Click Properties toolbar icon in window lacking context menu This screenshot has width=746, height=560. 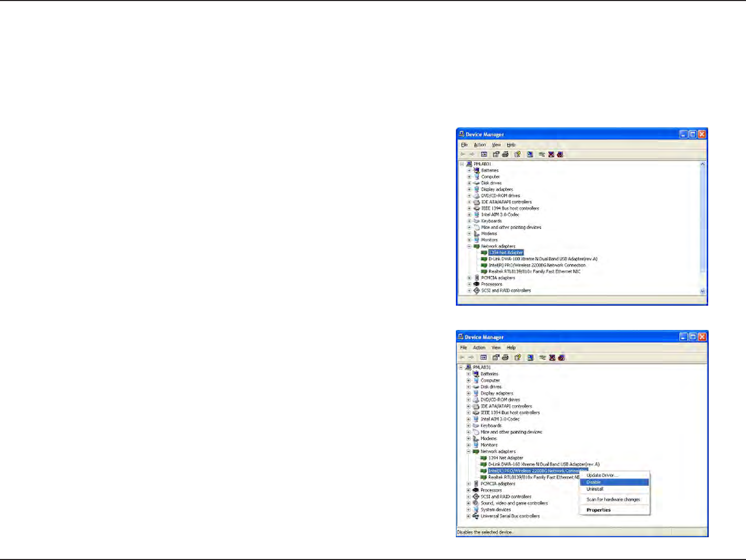496,154
